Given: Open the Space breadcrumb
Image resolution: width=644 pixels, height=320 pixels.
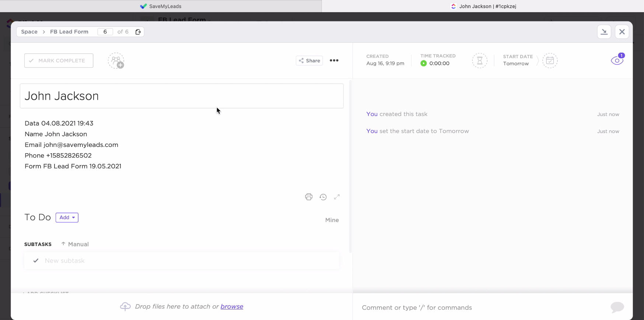Looking at the screenshot, I should coord(29,32).
